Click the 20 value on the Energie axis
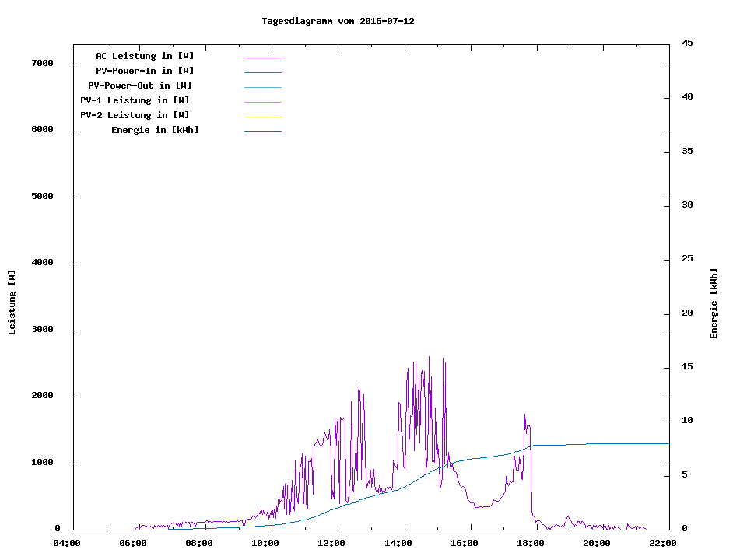The width and height of the screenshot is (747, 560). (686, 313)
